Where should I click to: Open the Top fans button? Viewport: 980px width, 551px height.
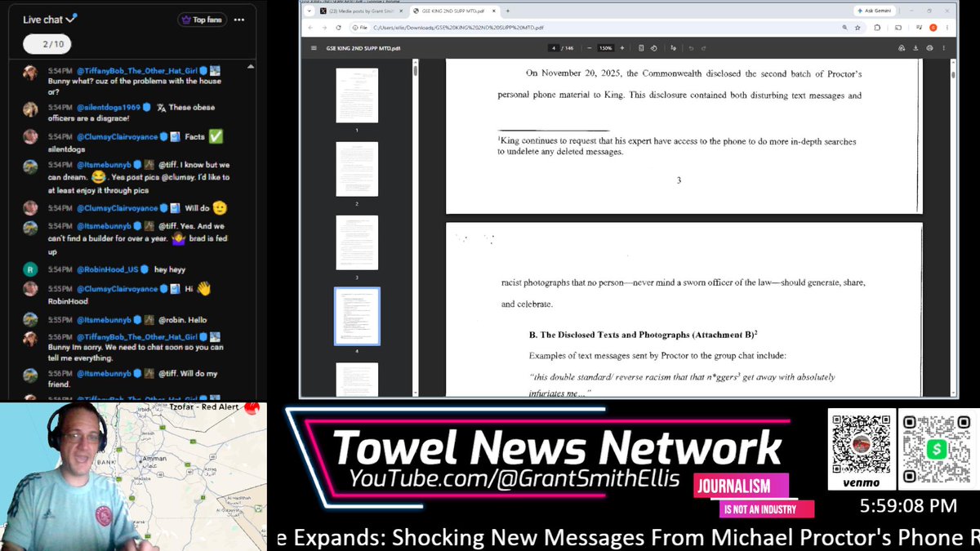203,20
